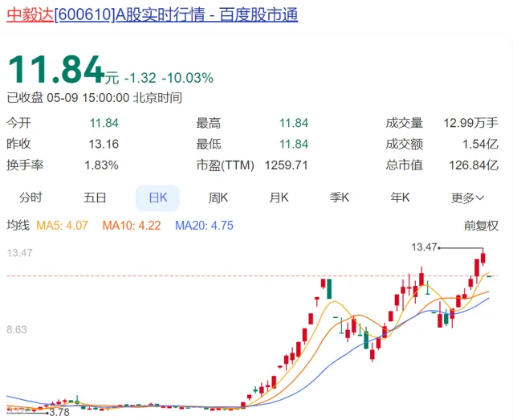Image resolution: width=513 pixels, height=420 pixels.
Task: Click the MA10: 4.22 indicator label
Action: 132,226
